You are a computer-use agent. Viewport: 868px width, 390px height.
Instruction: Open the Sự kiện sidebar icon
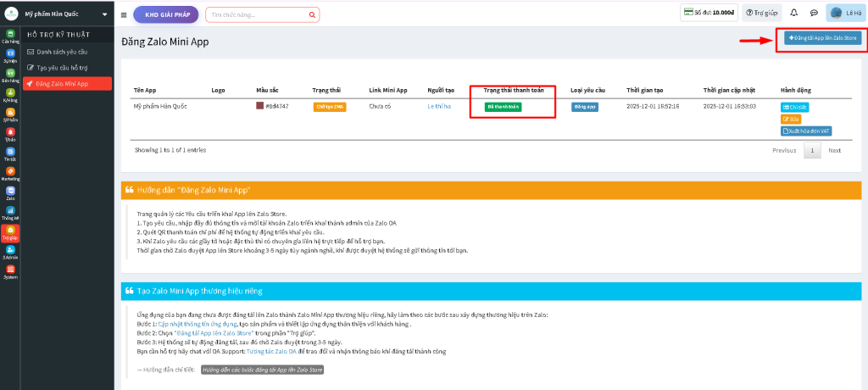click(x=10, y=56)
